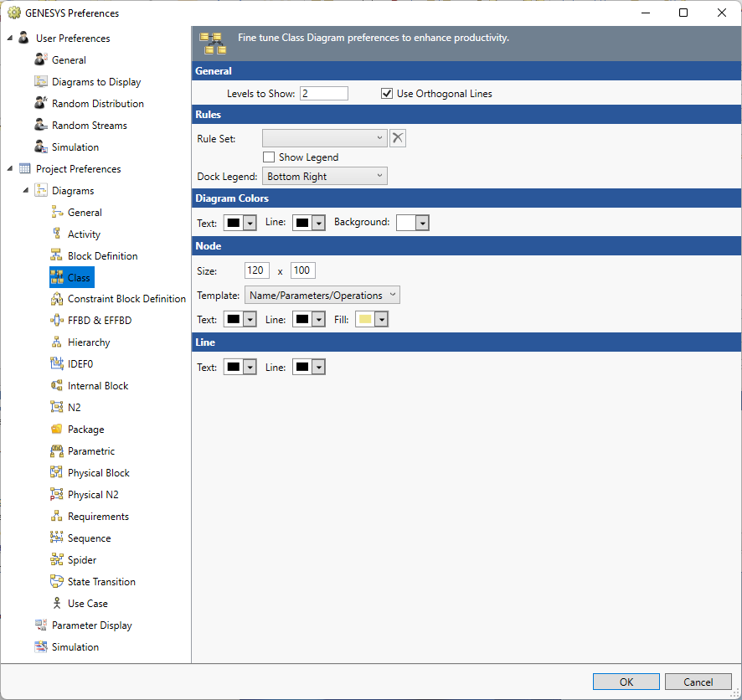Viewport: 742px width, 700px height.
Task: Select the State Transition diagram icon
Action: tap(54, 581)
